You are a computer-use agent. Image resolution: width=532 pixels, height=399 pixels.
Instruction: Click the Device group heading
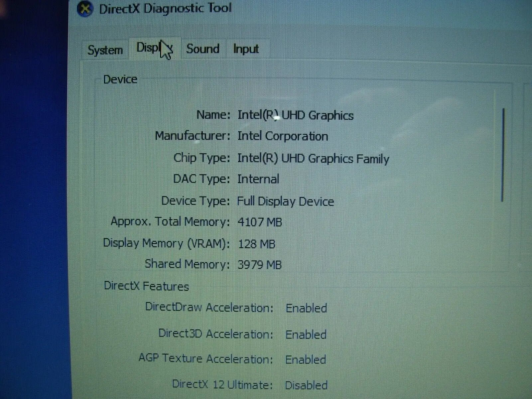(x=120, y=79)
